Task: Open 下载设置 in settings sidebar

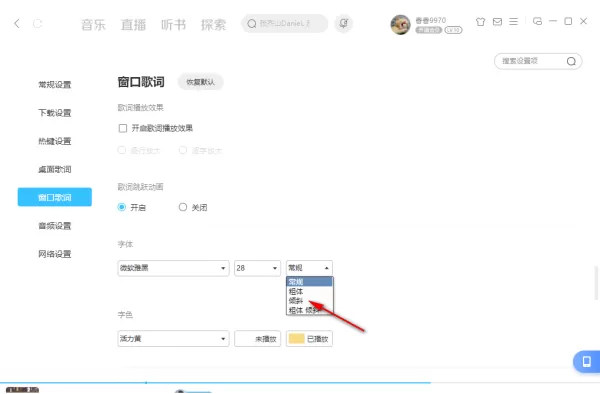Action: (x=55, y=113)
